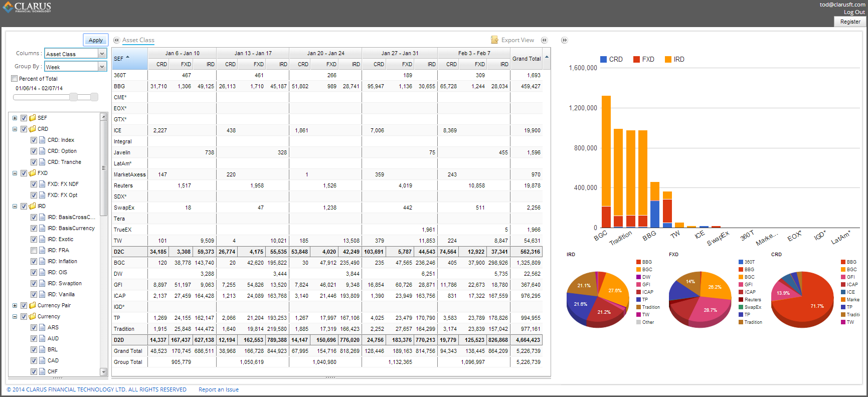
Task: Click the tree panel scroll down arrow
Action: [104, 371]
